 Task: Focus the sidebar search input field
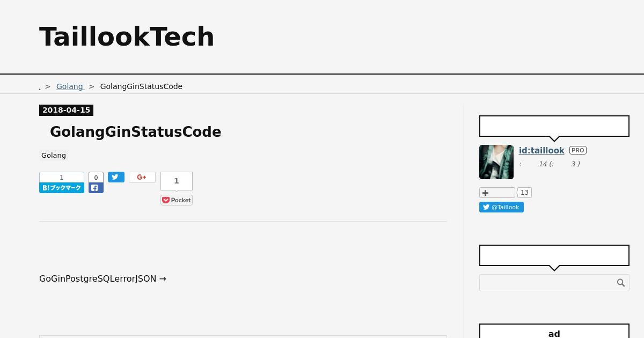(x=547, y=283)
